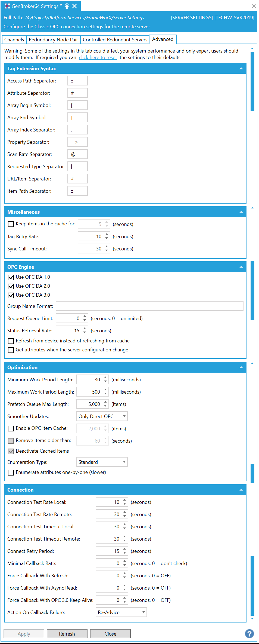This screenshot has height=644, width=259.
Task: Decrease Sync Call Timeout with down arrow
Action: coord(107,251)
